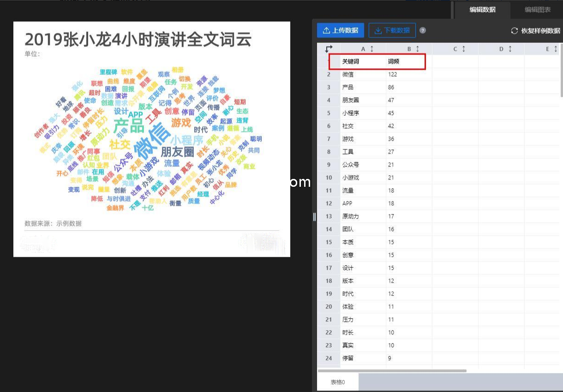Click the transpose rows/columns icon
This screenshot has width=563, height=392.
coord(329,49)
